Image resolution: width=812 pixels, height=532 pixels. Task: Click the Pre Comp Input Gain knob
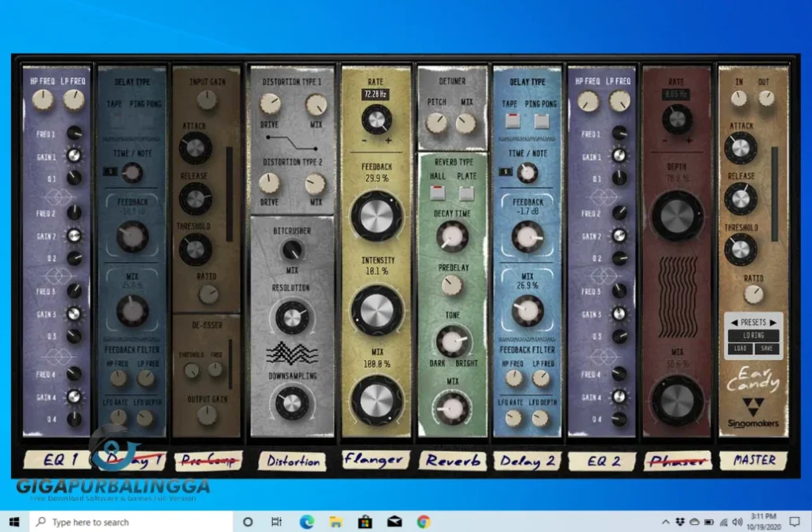[x=207, y=100]
